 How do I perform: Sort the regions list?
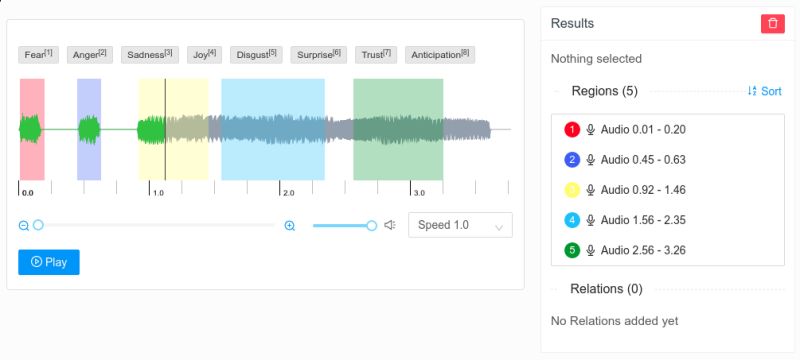tap(764, 91)
